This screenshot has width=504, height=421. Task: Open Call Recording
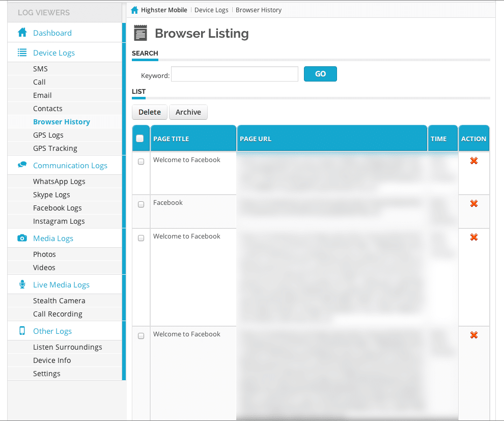[58, 314]
